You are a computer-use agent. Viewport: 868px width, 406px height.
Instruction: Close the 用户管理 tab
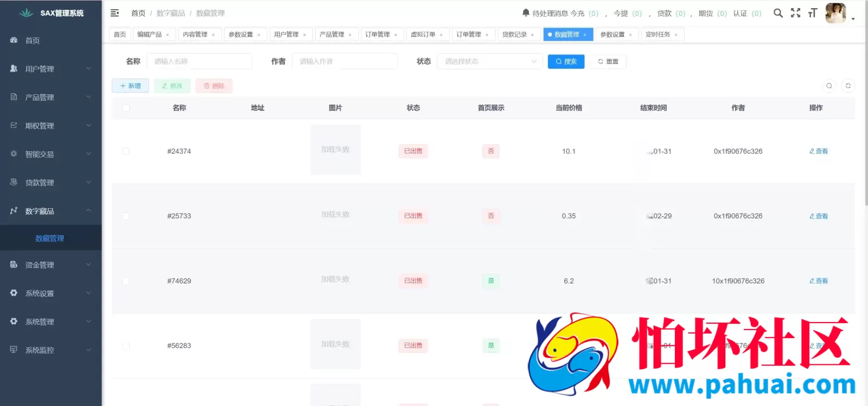(304, 35)
